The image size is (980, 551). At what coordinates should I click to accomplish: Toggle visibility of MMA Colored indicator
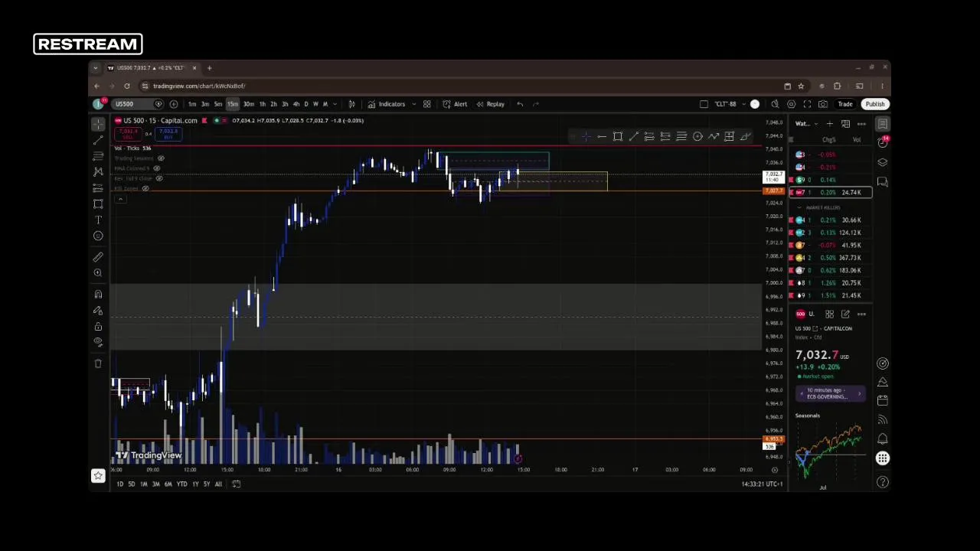[157, 168]
